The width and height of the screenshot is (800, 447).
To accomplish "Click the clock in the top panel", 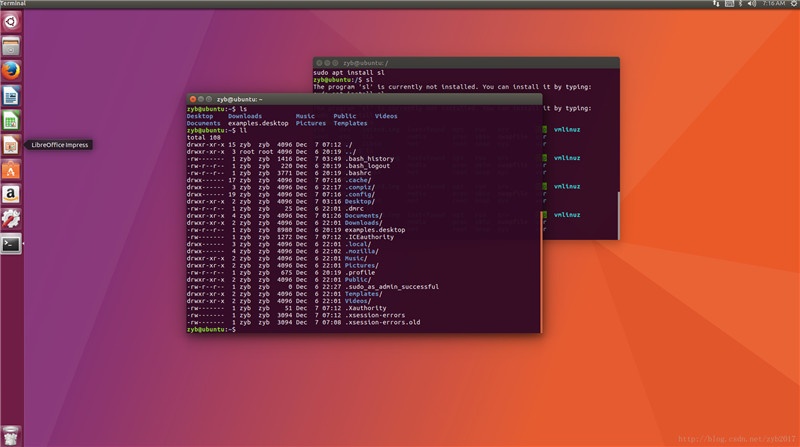I will 771,4.
